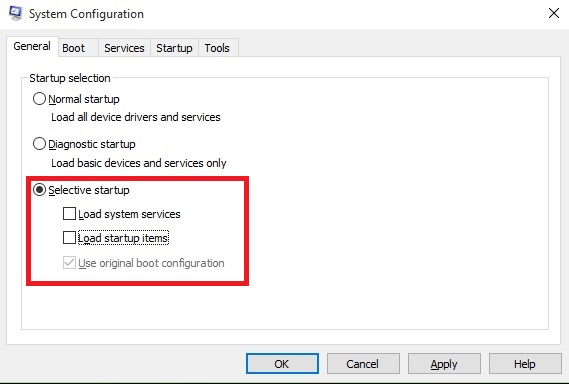The image size is (569, 384).
Task: Enable the Load system services checkbox
Action: (69, 214)
